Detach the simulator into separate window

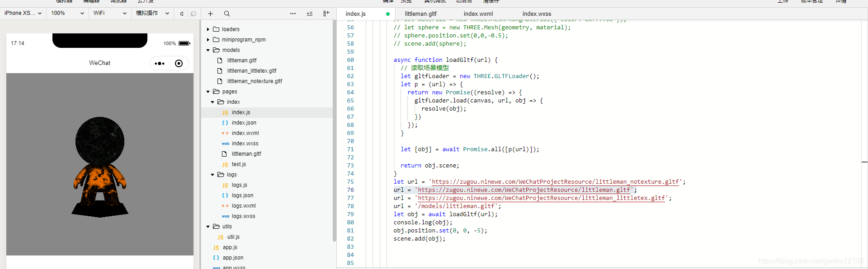[x=193, y=14]
